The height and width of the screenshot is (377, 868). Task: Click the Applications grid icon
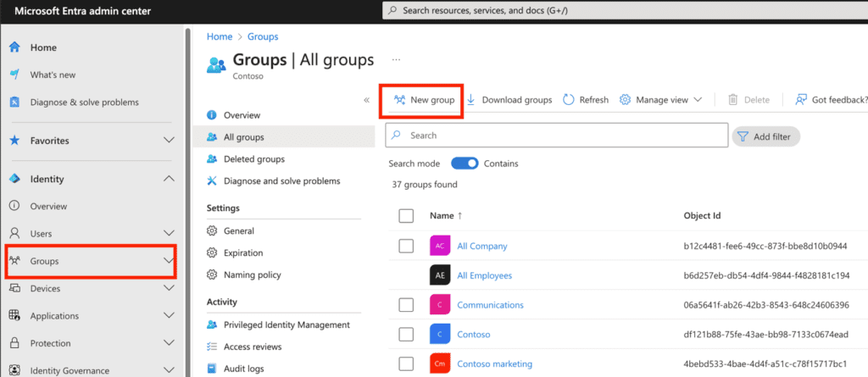point(15,315)
